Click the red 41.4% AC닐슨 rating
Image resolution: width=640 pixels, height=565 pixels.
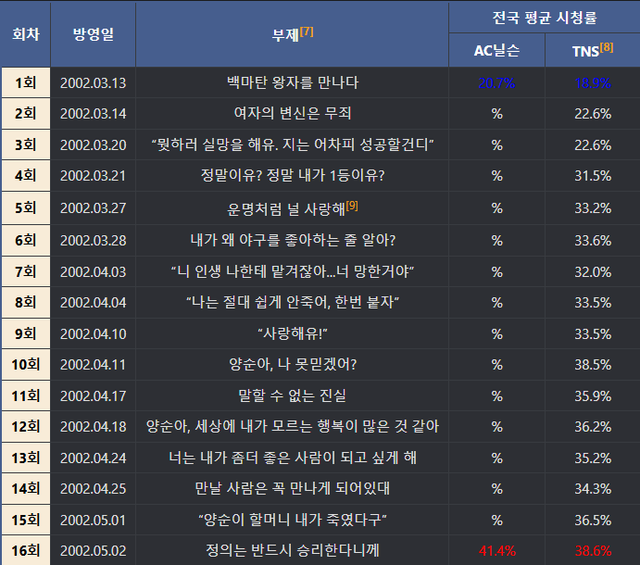[x=497, y=550]
